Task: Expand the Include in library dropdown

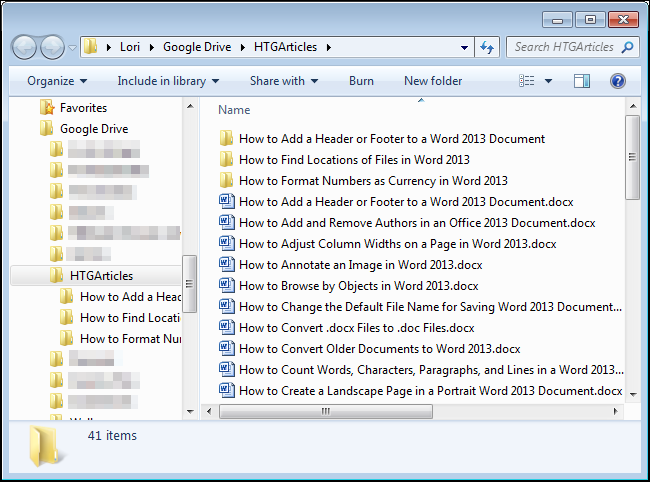Action: point(158,81)
